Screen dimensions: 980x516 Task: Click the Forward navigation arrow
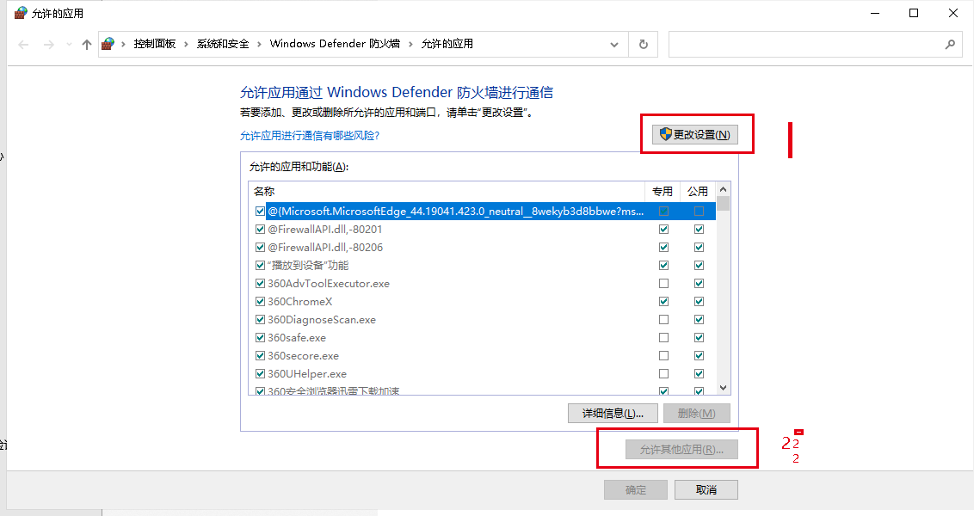click(x=49, y=45)
